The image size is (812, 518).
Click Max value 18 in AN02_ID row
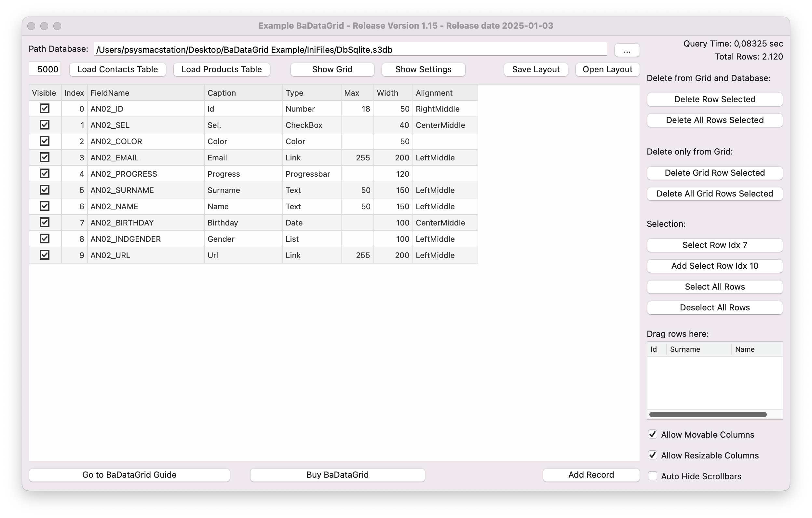coord(358,109)
